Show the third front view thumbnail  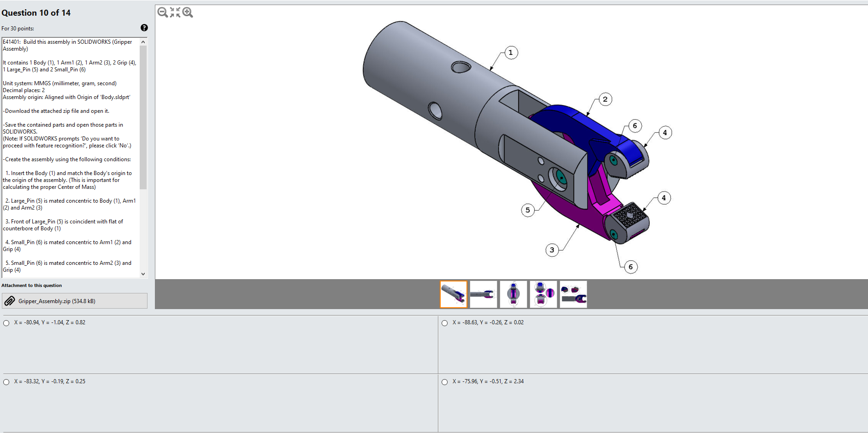[514, 294]
